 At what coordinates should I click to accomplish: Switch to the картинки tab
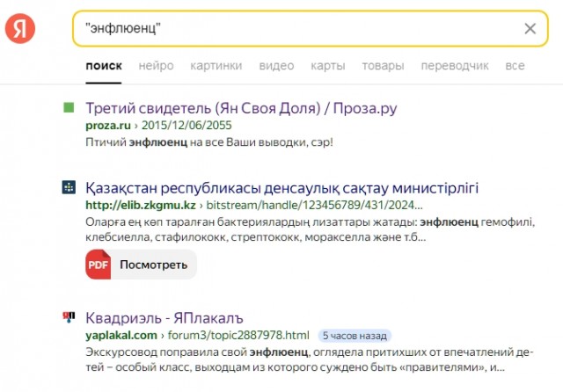(216, 66)
